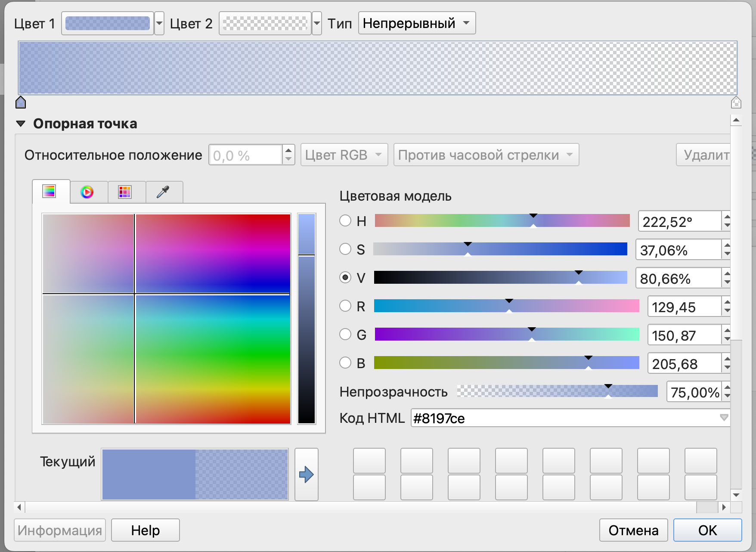Click the Непрозрачность opacity slider
The image size is (756, 552).
(557, 391)
